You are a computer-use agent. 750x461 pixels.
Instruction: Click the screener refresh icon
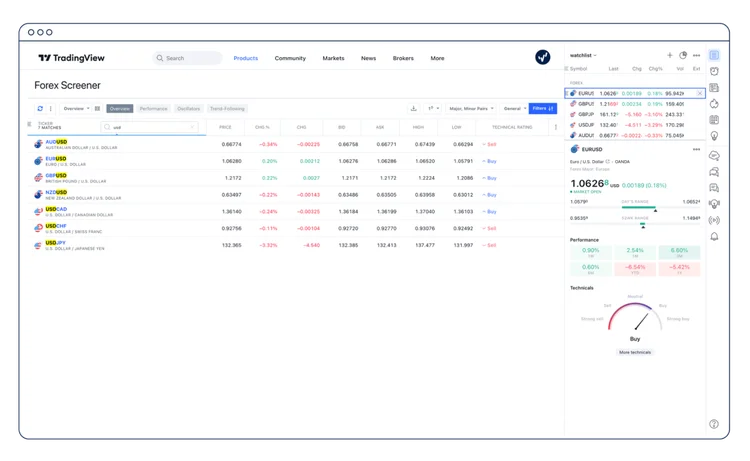40,108
